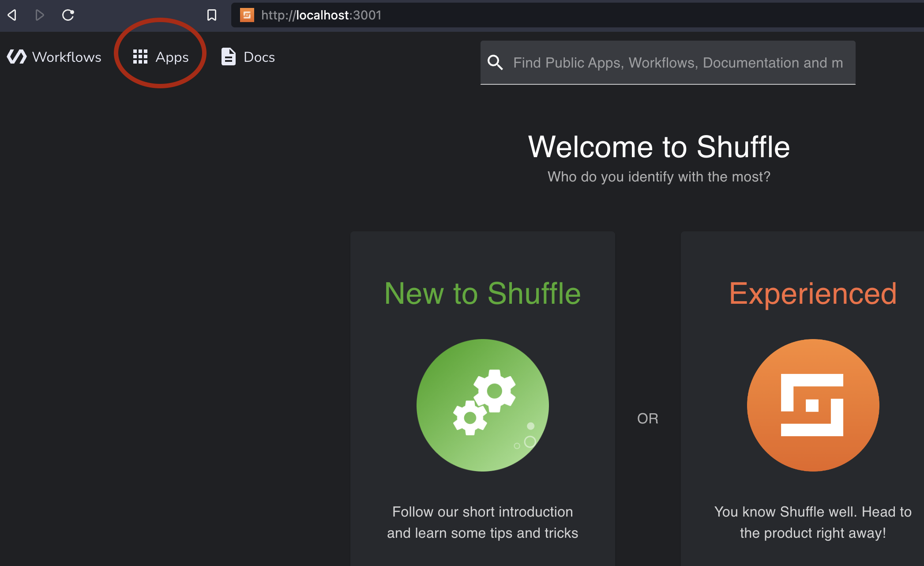Select the New to Shuffle heading

(482, 294)
